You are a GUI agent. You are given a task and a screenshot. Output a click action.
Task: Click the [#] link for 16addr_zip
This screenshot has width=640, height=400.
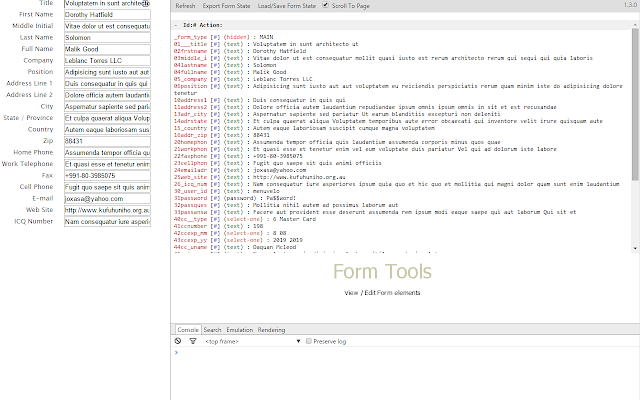tap(215, 135)
